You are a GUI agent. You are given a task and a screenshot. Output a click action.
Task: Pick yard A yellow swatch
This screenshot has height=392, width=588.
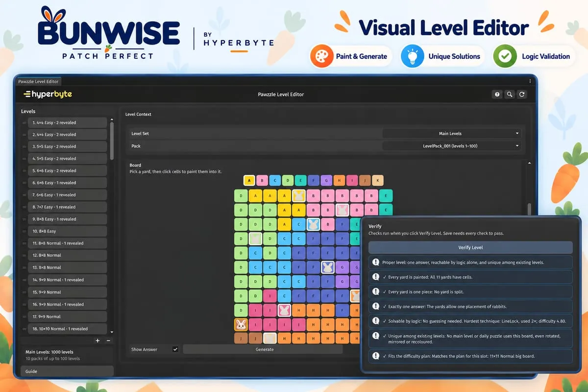(x=249, y=180)
